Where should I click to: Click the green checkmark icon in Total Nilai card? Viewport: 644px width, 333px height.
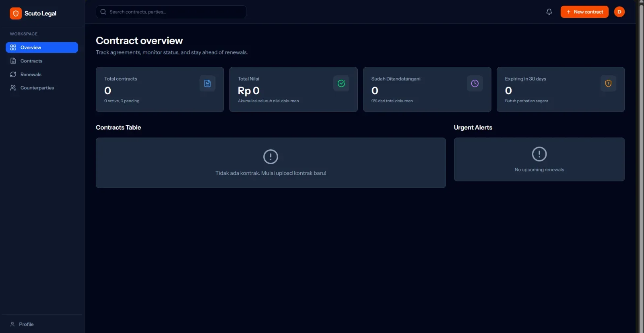[341, 83]
